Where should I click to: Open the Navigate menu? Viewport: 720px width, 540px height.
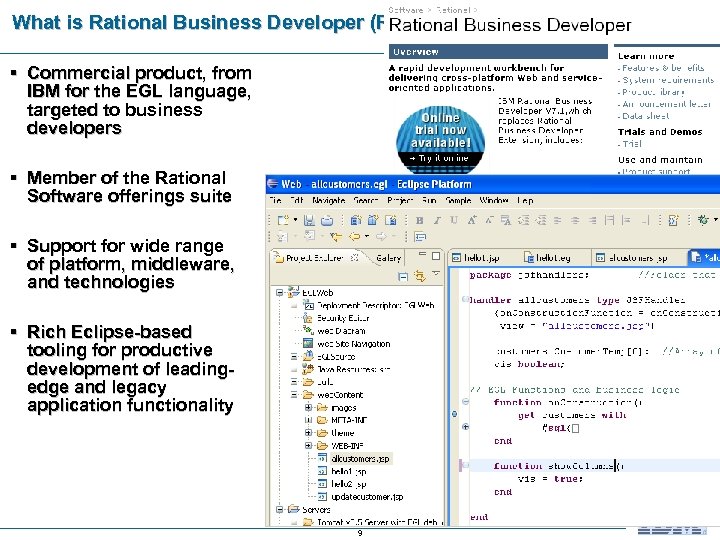(329, 200)
